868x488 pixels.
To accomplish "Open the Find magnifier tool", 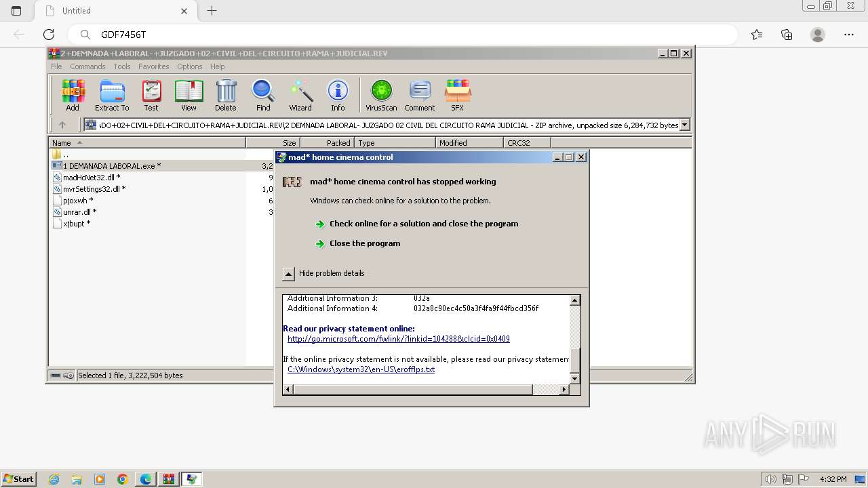I will tap(263, 95).
